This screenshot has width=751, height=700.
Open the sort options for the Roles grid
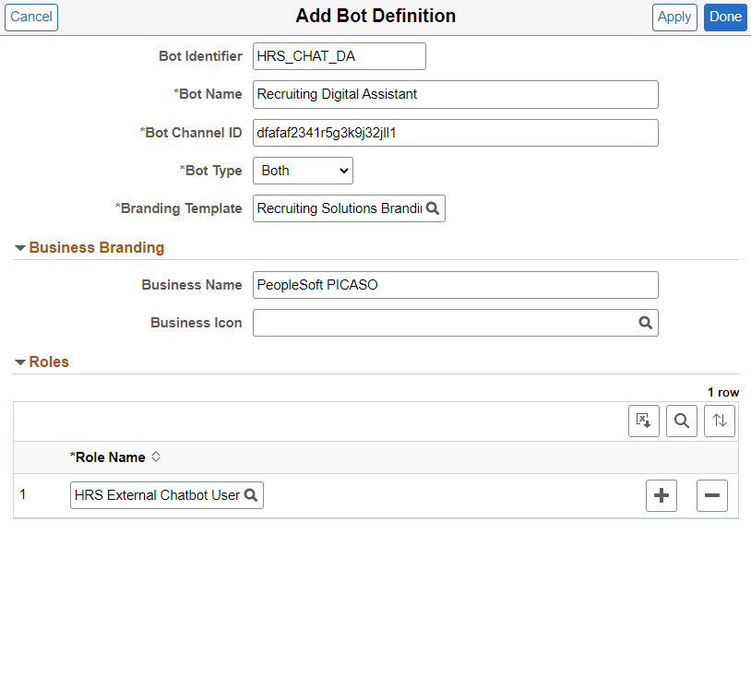720,421
